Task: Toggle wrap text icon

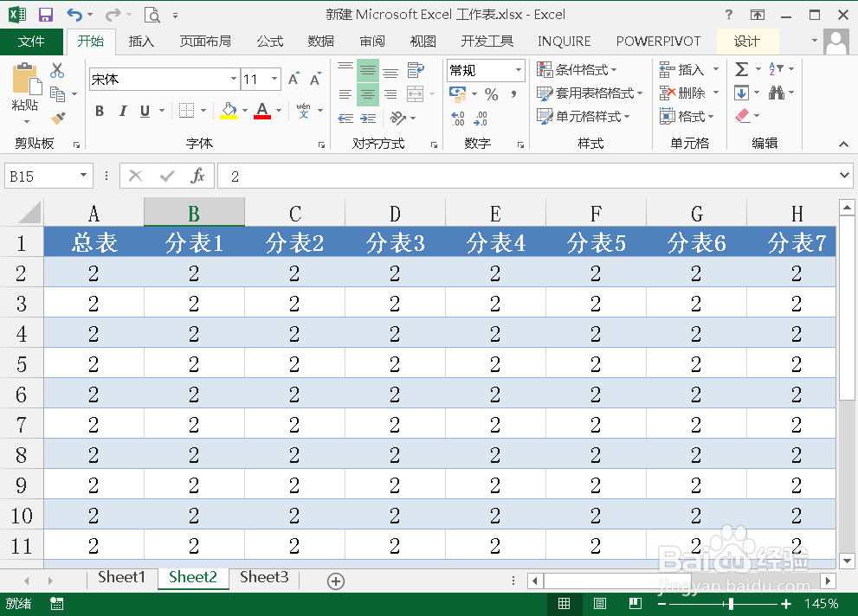Action: pyautogui.click(x=416, y=70)
